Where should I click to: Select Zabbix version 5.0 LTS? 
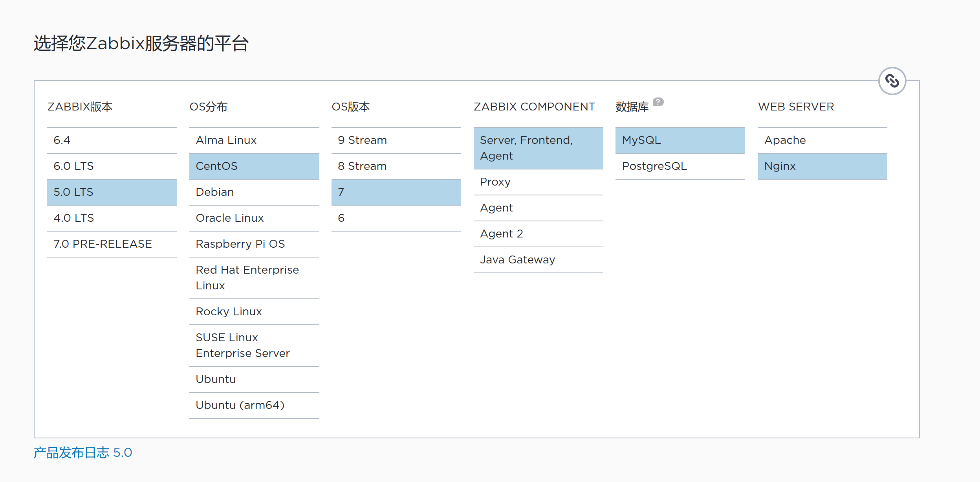click(x=112, y=192)
